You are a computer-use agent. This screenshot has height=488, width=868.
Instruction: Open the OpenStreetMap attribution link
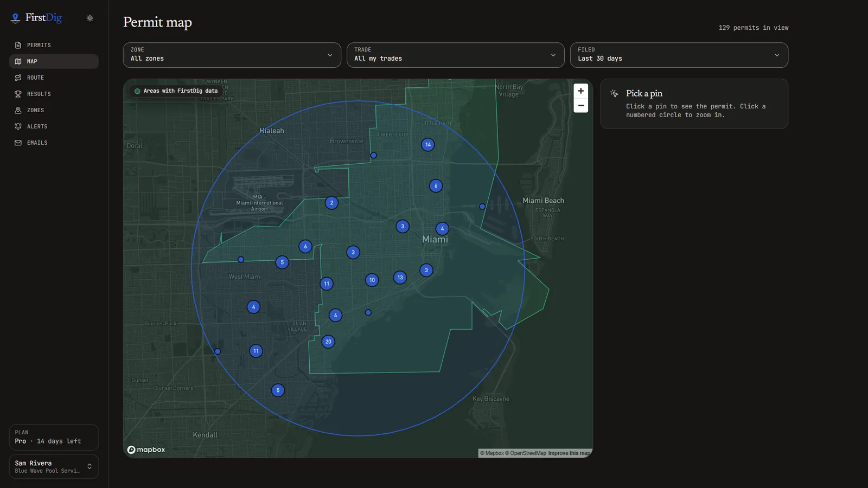pyautogui.click(x=526, y=453)
